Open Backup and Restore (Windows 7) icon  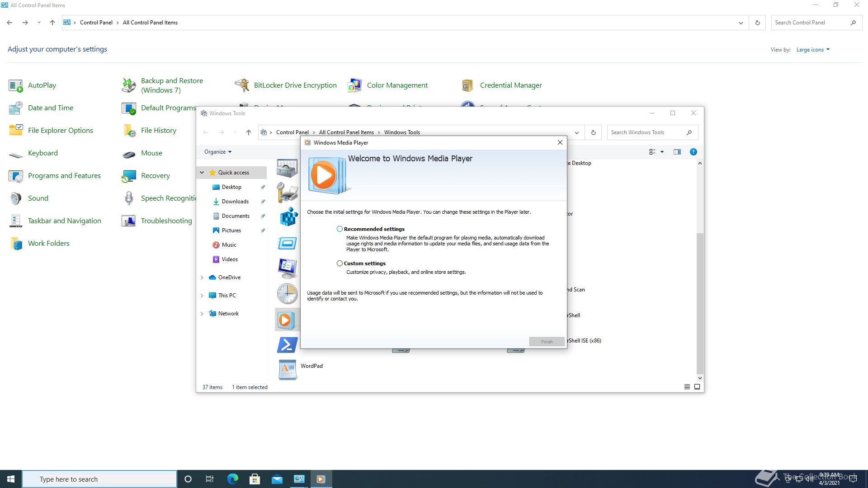point(129,85)
